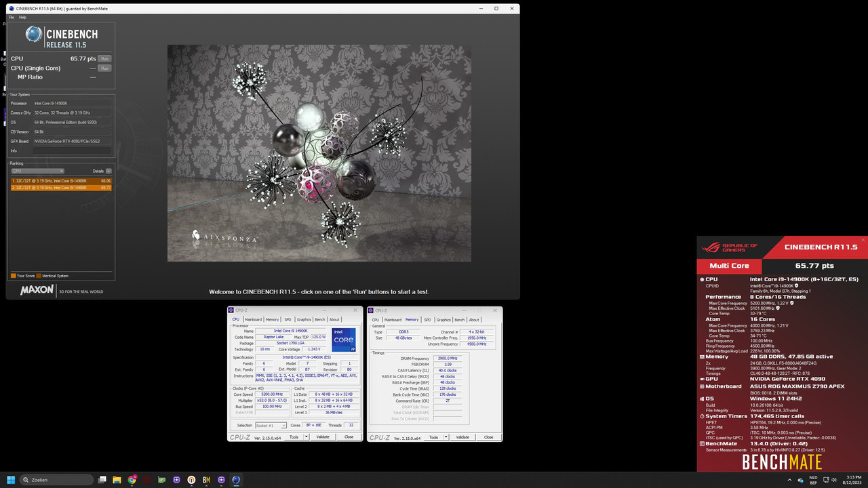Open Bench tab in right CPU-Z window
This screenshot has width=868, height=488.
(460, 320)
